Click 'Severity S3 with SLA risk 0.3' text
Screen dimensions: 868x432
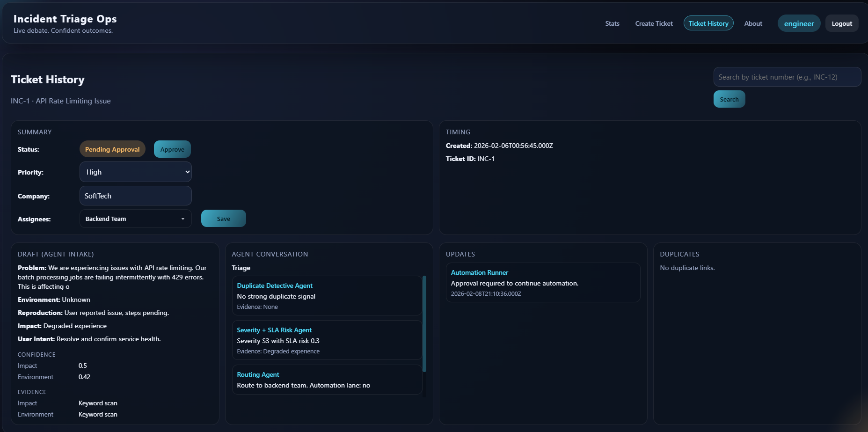click(278, 341)
